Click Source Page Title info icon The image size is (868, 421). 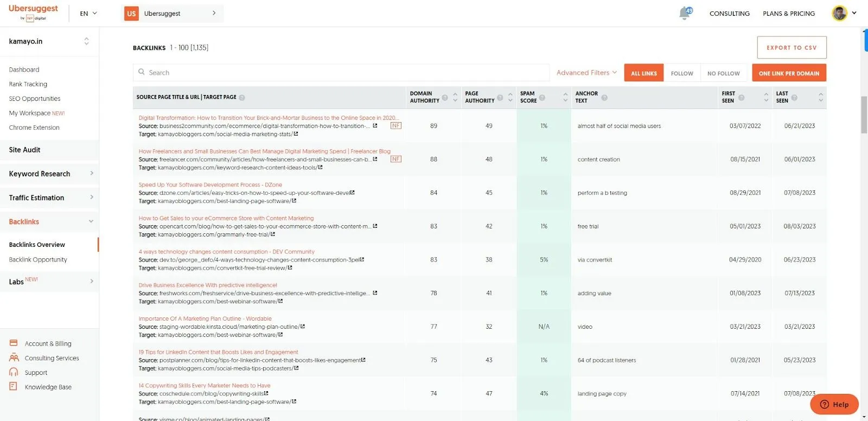242,98
